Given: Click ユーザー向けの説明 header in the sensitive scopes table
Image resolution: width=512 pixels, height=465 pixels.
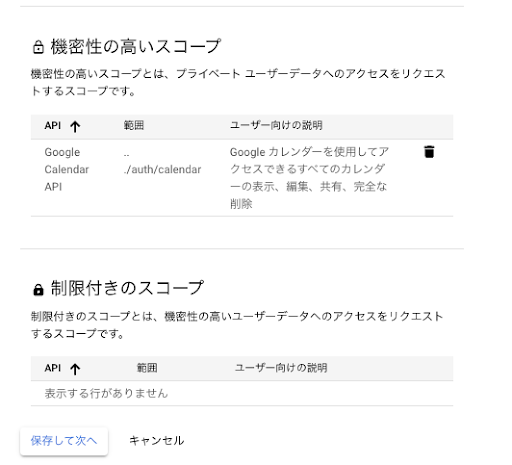Looking at the screenshot, I should [x=276, y=125].
